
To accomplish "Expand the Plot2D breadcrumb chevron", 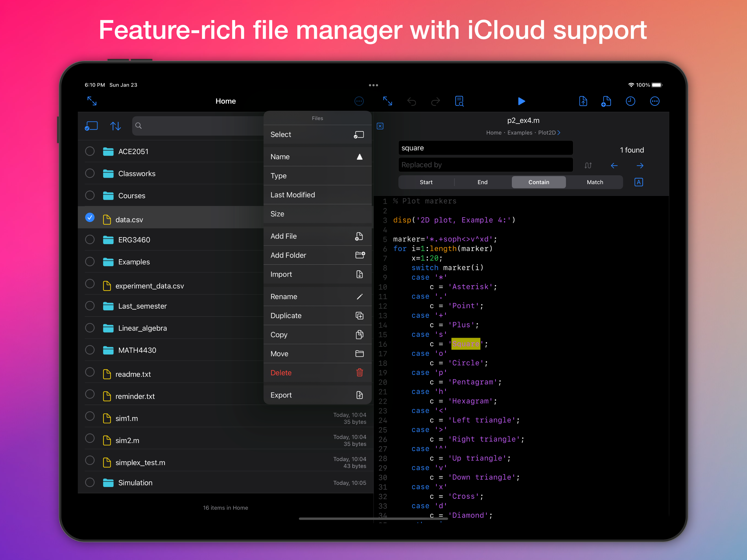I will click(559, 133).
